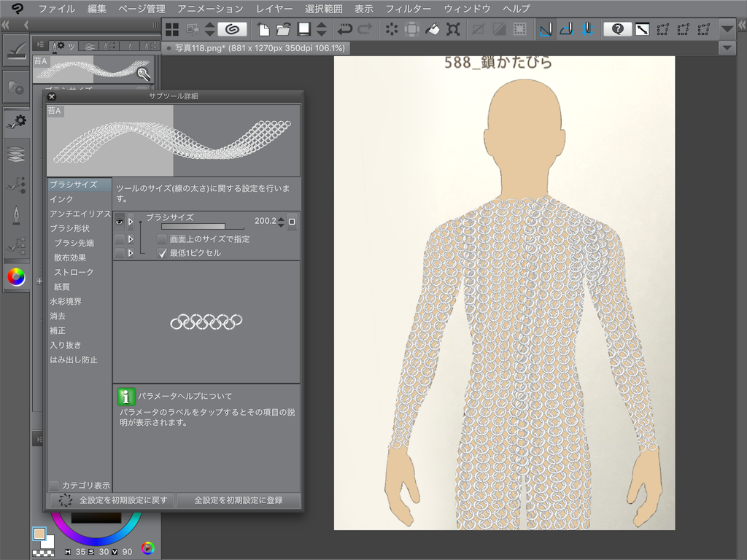Screen dimensions: 747x560
Task: Toggle Snap to grid icon
Action: coord(587,29)
